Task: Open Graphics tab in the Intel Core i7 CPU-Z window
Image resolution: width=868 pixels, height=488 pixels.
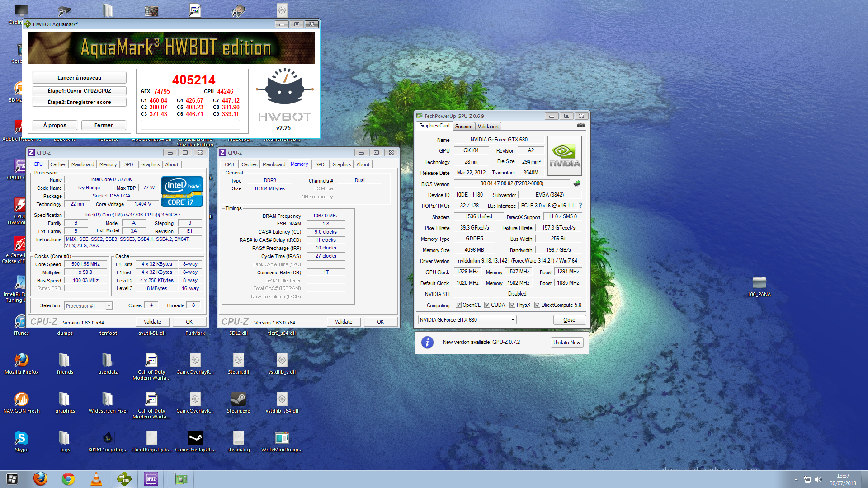Action: (151, 164)
